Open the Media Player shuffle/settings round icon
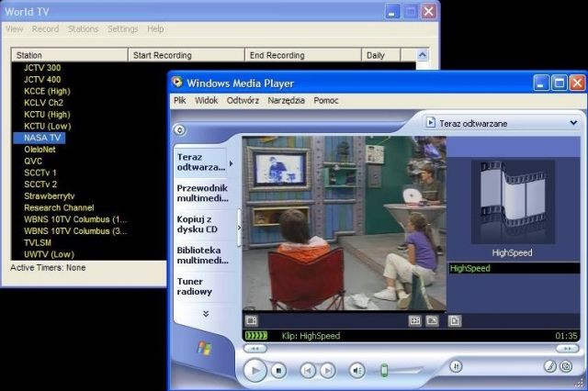The width and height of the screenshot is (588, 391). click(x=456, y=366)
